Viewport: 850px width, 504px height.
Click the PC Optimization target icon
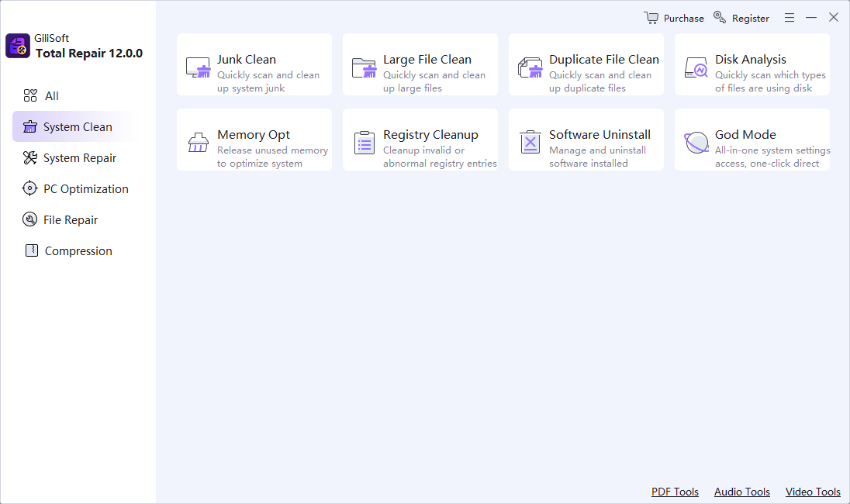(29, 188)
